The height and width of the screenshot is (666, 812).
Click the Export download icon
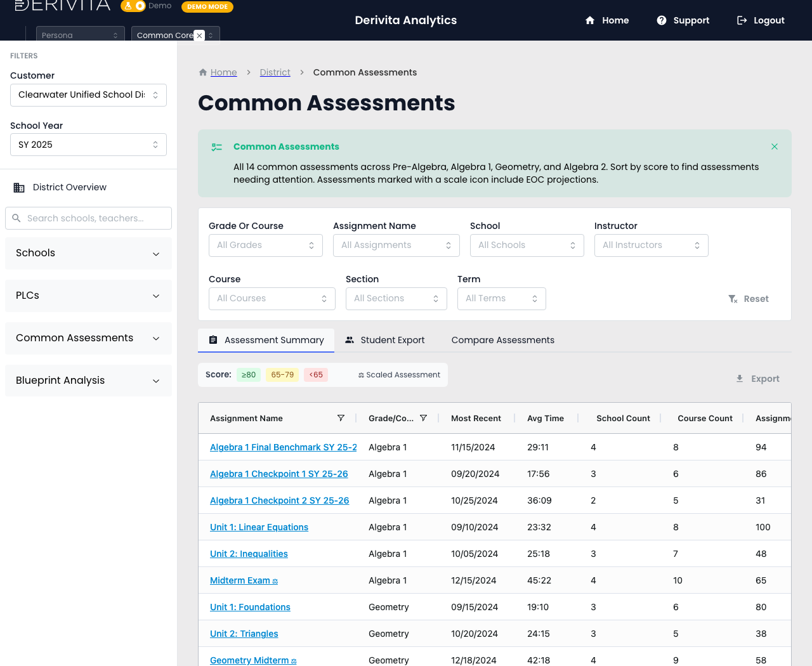pyautogui.click(x=740, y=379)
